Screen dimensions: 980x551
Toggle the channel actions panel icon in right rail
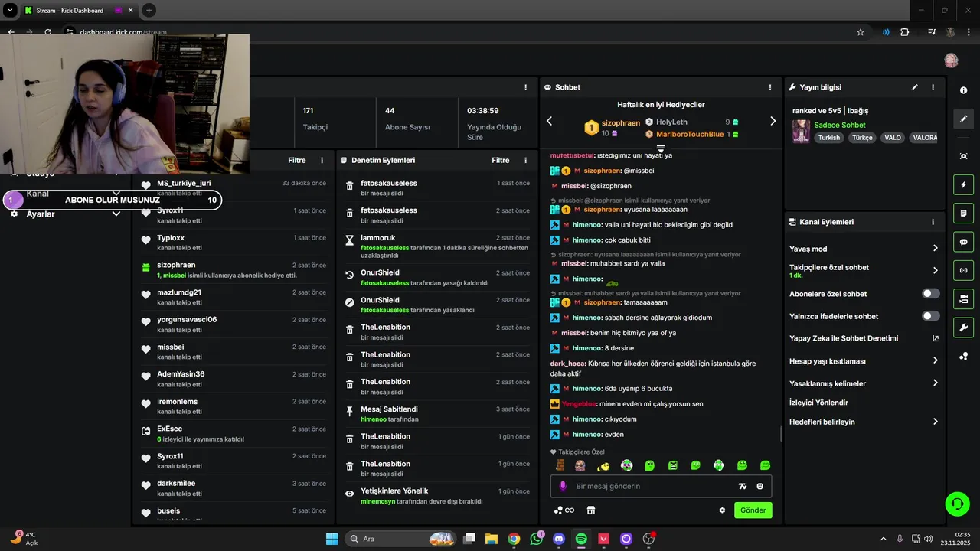pyautogui.click(x=963, y=298)
